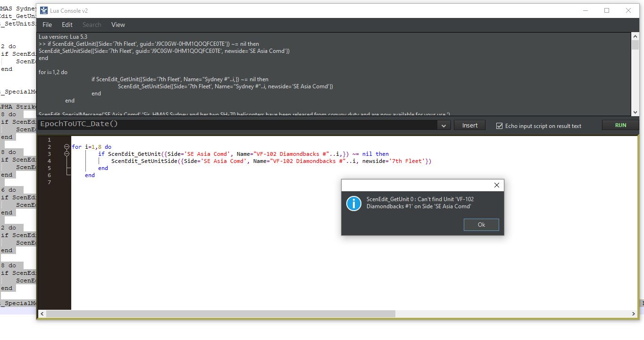Click the Lua Console app icon in title bar
This screenshot has height=340, width=644.
click(x=44, y=10)
